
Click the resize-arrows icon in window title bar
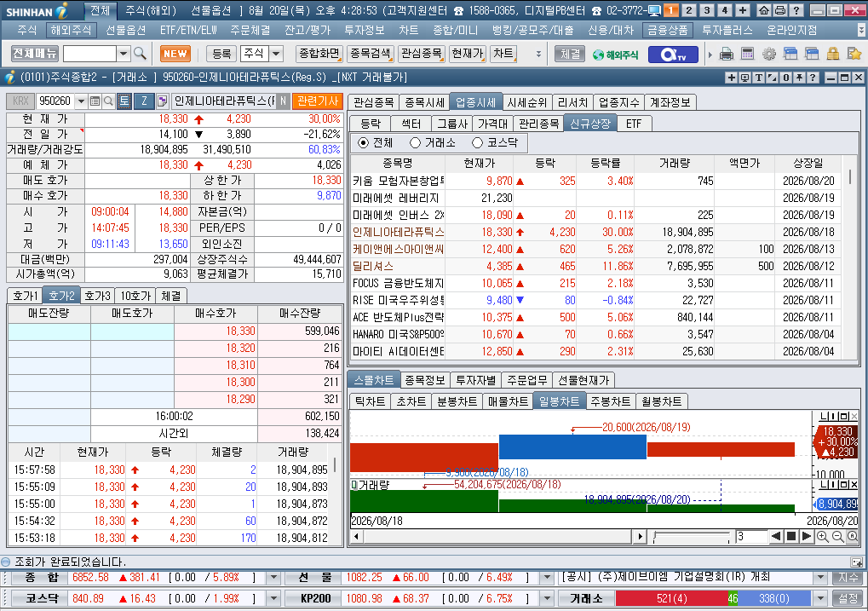point(773,78)
